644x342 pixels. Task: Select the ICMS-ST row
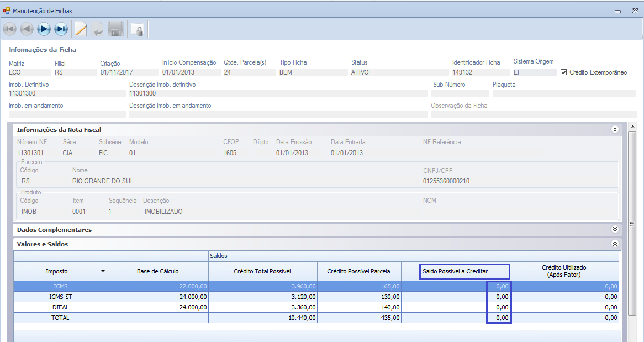point(61,297)
